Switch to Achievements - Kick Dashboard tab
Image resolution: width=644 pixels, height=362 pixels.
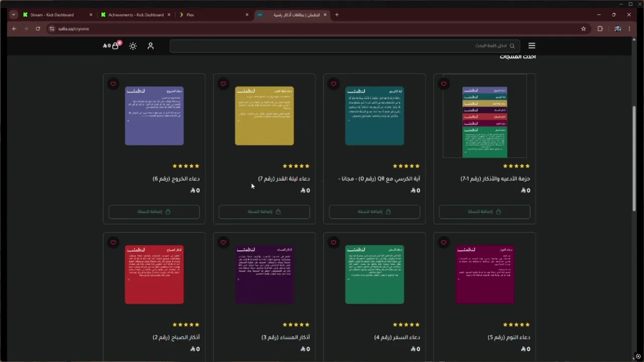pyautogui.click(x=136, y=15)
